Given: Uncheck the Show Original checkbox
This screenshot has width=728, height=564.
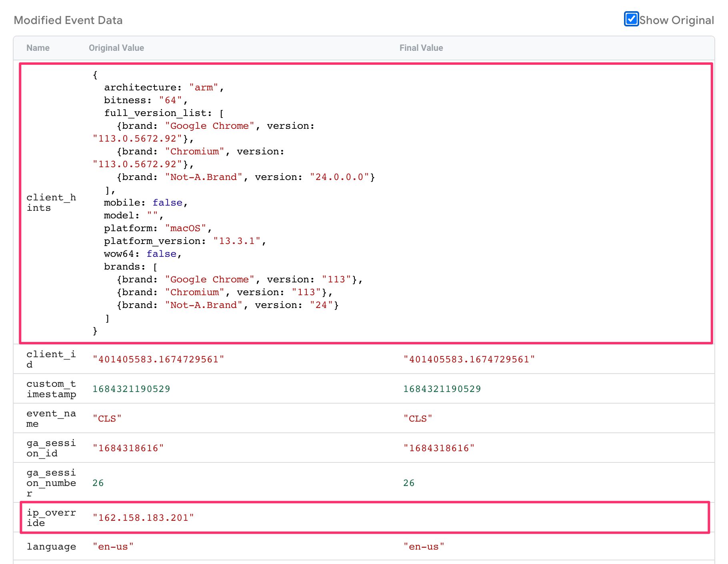Looking at the screenshot, I should coord(631,19).
